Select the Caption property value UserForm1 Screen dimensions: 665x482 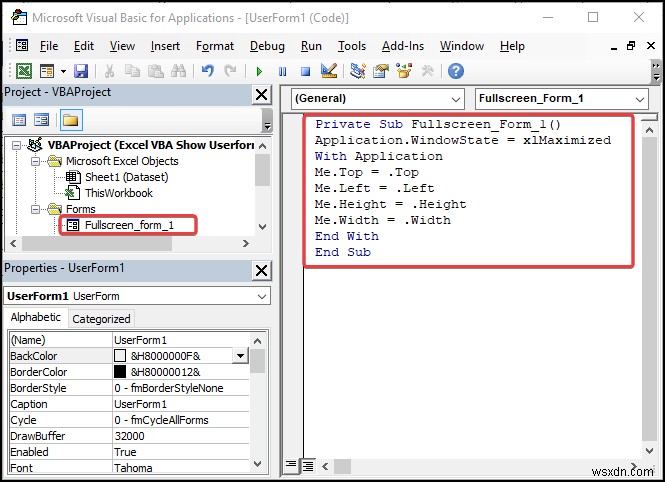point(181,404)
